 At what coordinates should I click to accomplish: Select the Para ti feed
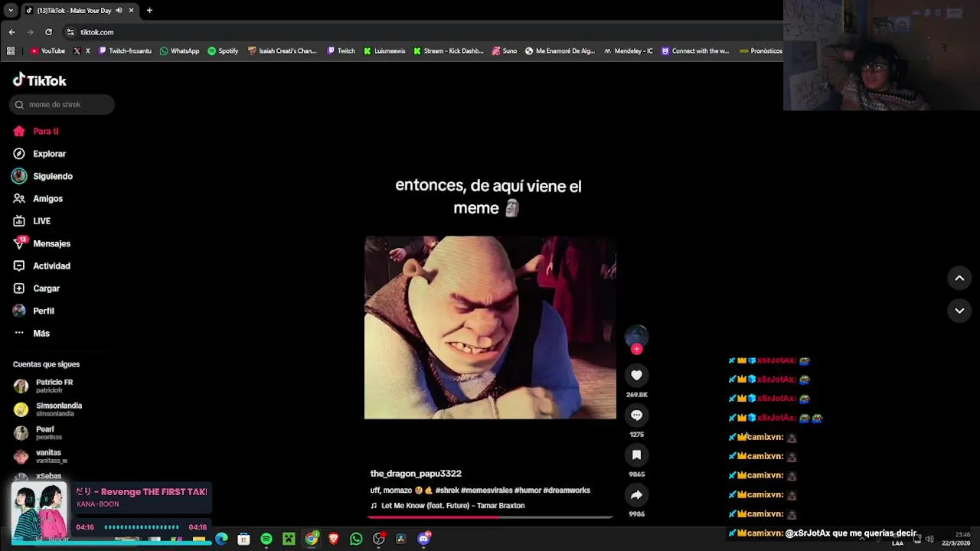click(x=36, y=132)
